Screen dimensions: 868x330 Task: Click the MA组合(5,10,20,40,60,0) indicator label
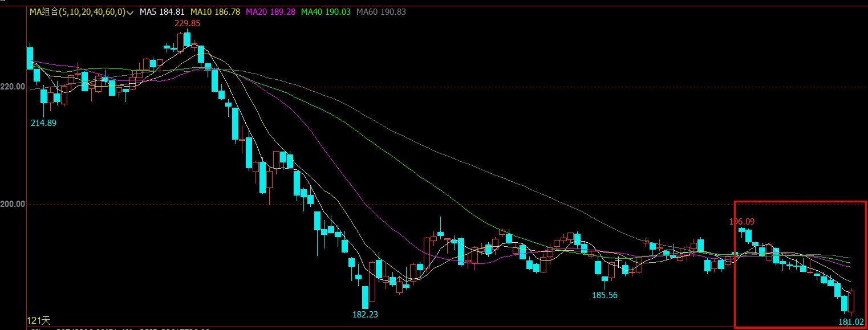click(x=78, y=11)
